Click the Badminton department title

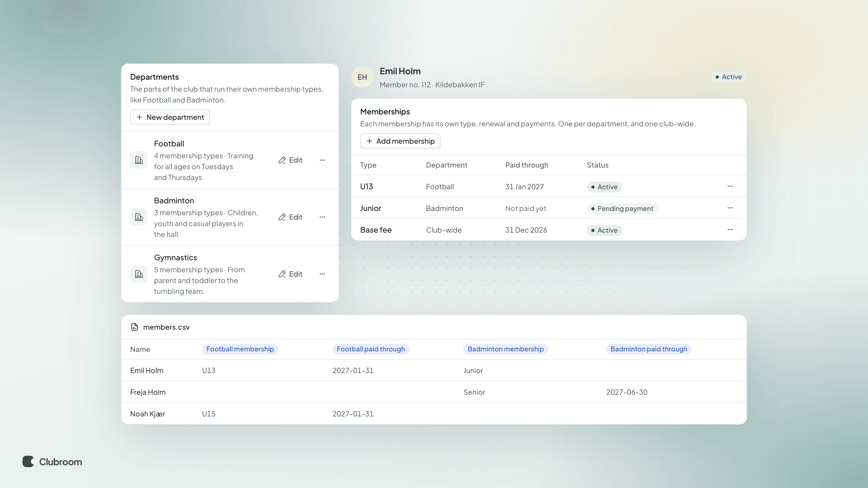click(x=174, y=201)
